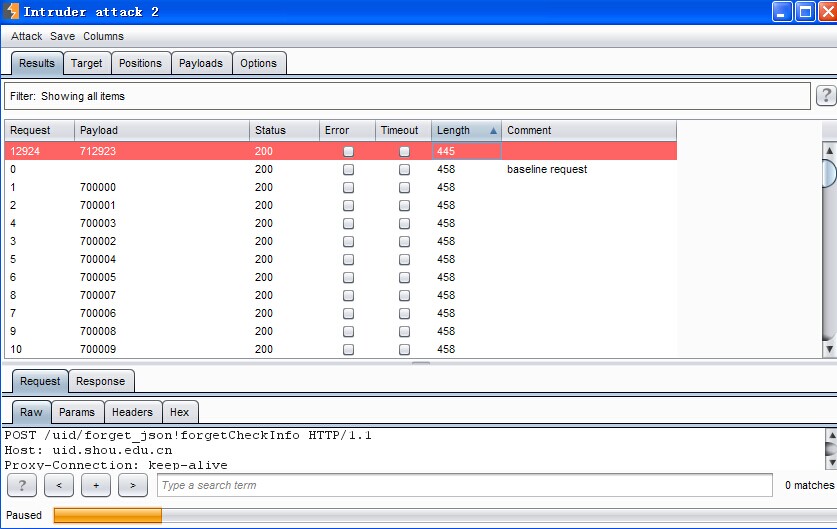Image resolution: width=837 pixels, height=529 pixels.
Task: Toggle Timeout checkbox for payload 712923
Action: point(405,152)
